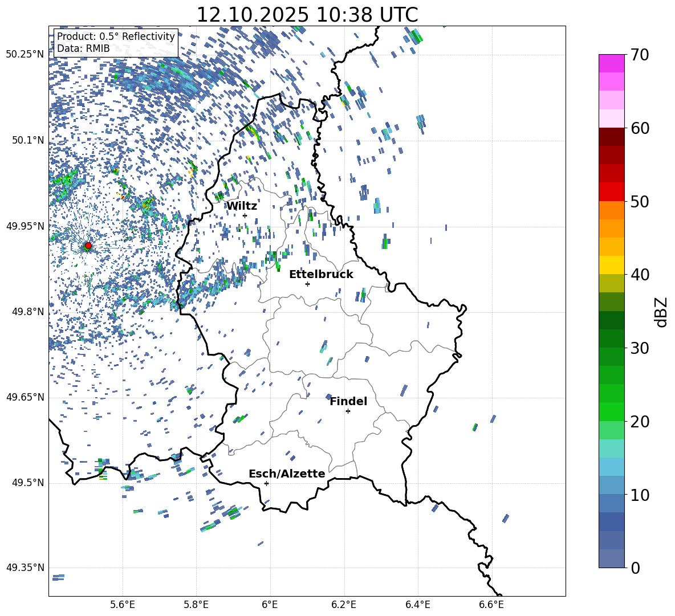Click the 6.4°E longitude label
Viewport: 675px width, 616px height.
click(417, 605)
